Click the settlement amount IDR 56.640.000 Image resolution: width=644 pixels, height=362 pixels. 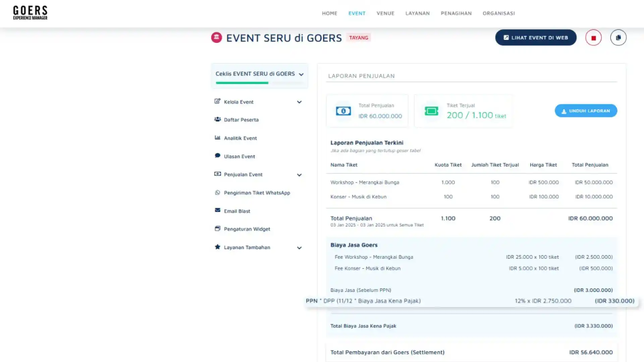pos(591,352)
